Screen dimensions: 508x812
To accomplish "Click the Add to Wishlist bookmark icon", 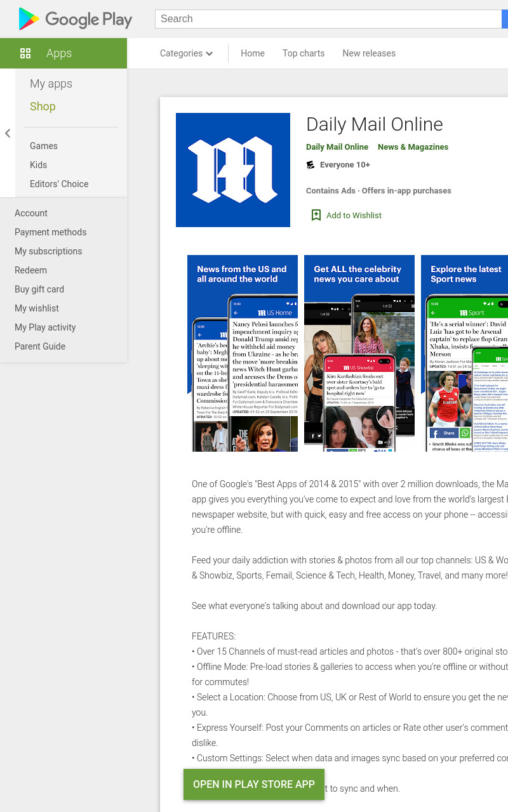I will (x=316, y=215).
